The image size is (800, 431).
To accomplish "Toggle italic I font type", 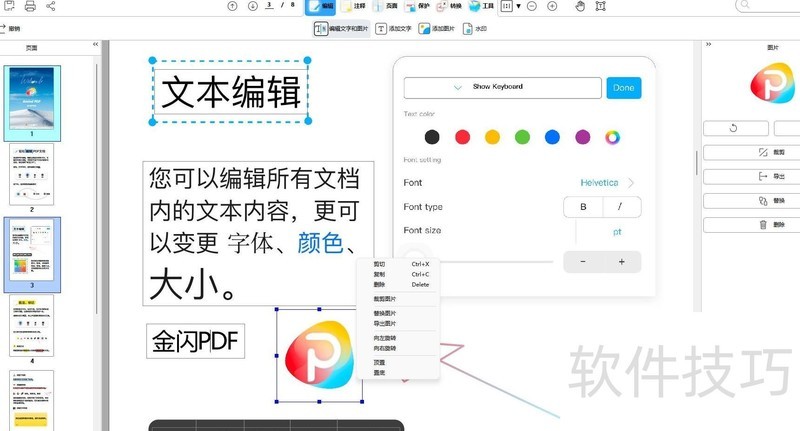I will tap(621, 207).
